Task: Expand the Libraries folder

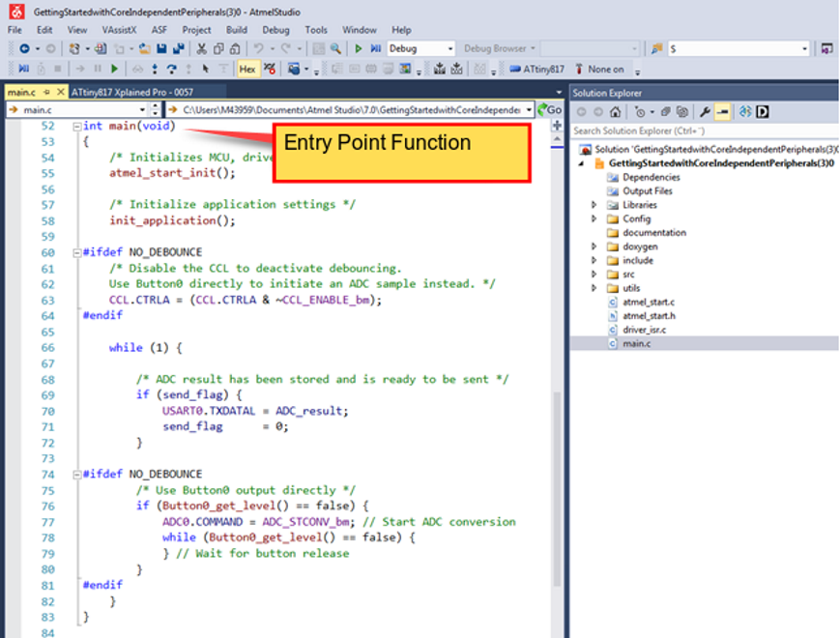Action: click(594, 205)
